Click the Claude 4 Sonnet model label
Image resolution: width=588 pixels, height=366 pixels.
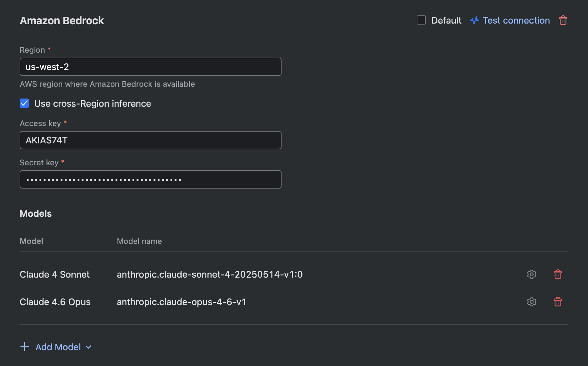(55, 274)
